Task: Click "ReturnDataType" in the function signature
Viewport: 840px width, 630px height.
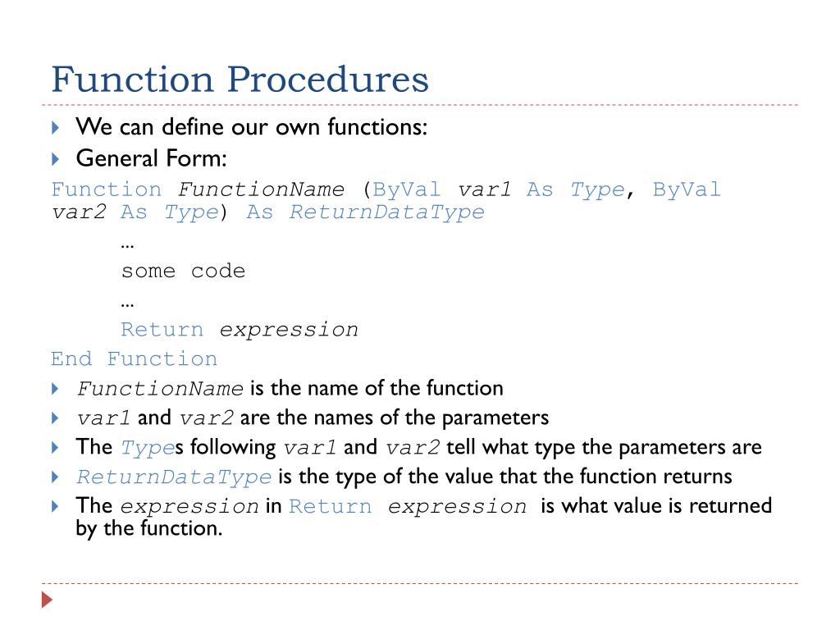Action: click(387, 212)
